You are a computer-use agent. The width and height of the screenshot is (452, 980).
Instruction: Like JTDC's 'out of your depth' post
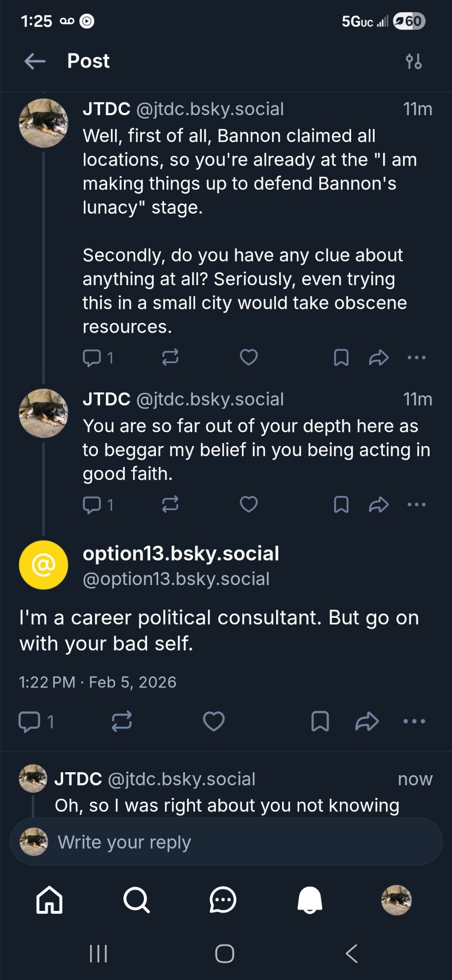pyautogui.click(x=248, y=504)
